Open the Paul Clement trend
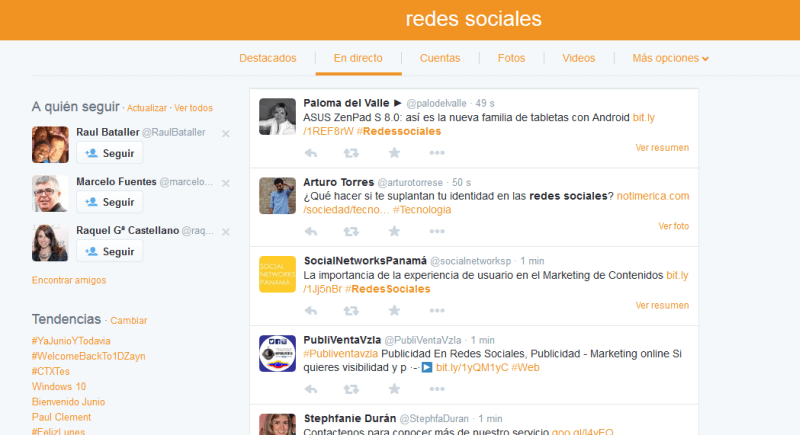Viewport: 800px width, 435px height. point(61,417)
